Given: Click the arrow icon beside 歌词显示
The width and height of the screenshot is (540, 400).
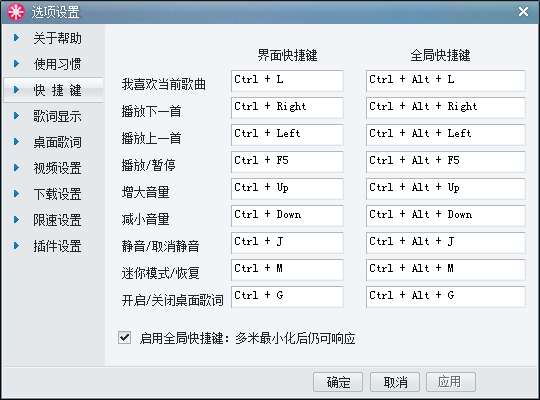Looking at the screenshot, I should pos(16,116).
